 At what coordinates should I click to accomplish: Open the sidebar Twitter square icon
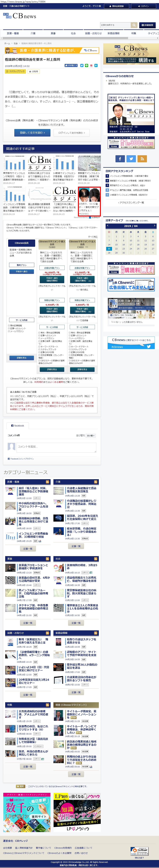pos(131,159)
